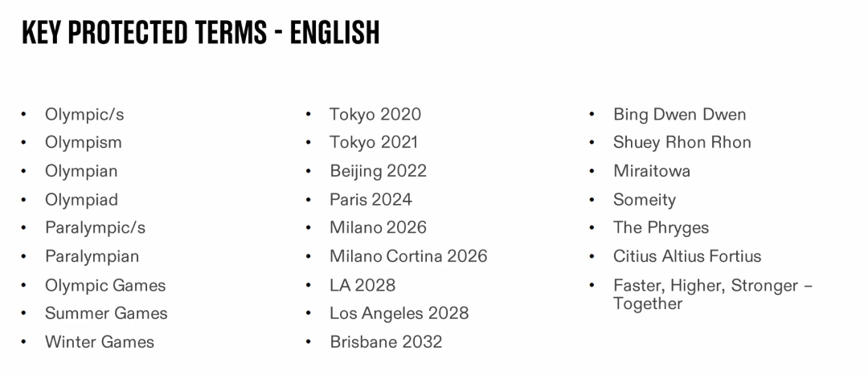Click the Tokyo 2020 entry
The width and height of the screenshot is (868, 375).
pyautogui.click(x=375, y=115)
